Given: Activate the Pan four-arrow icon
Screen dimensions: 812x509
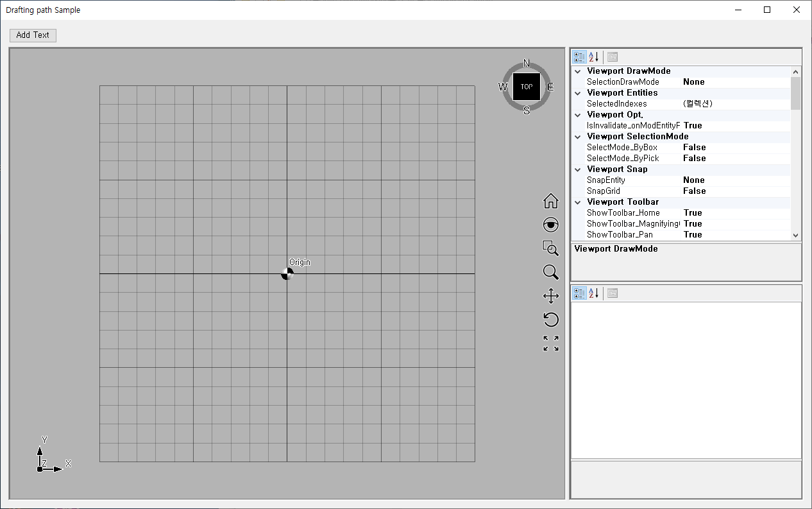Looking at the screenshot, I should (x=550, y=296).
